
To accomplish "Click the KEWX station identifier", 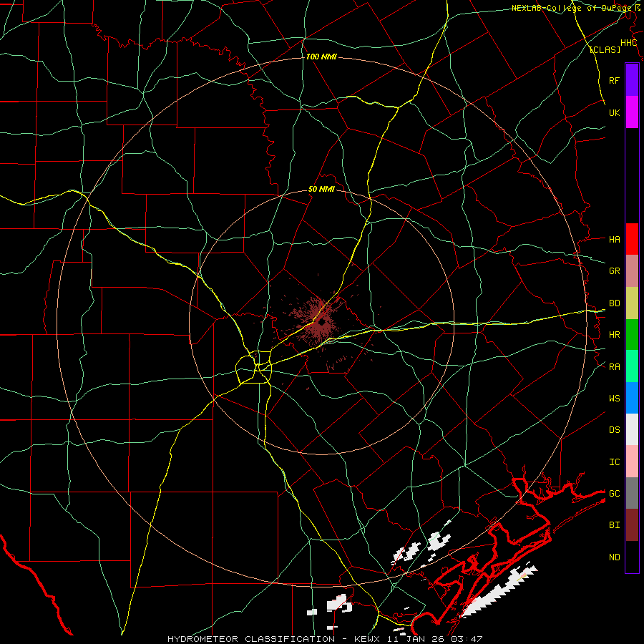I will point(367,639).
